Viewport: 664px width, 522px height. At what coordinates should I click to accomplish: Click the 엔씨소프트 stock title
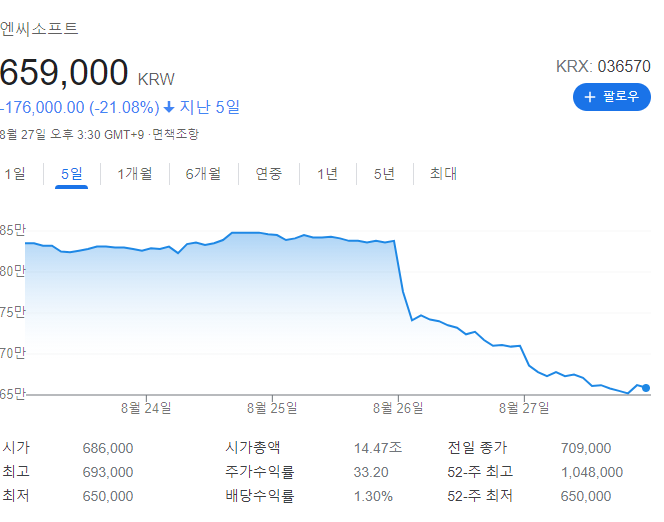click(x=40, y=28)
